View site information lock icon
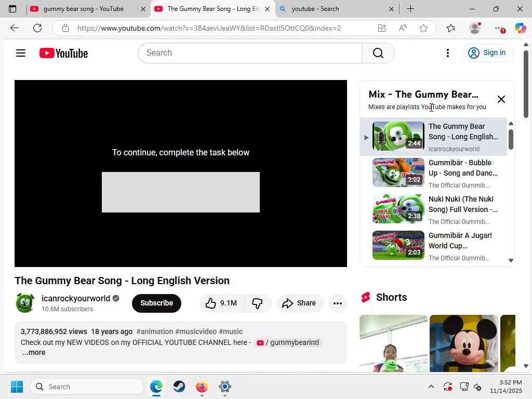Screen dimensions: 532x399 [x=65, y=28]
